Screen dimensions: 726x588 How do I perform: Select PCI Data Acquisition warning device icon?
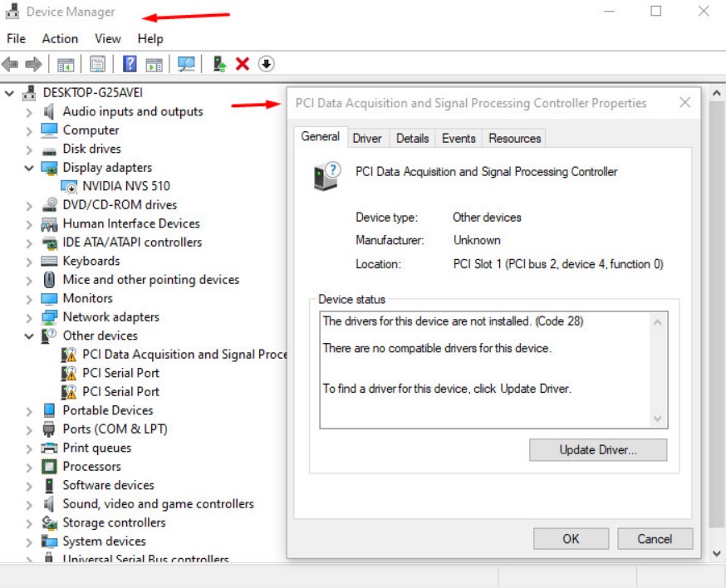pyautogui.click(x=69, y=355)
